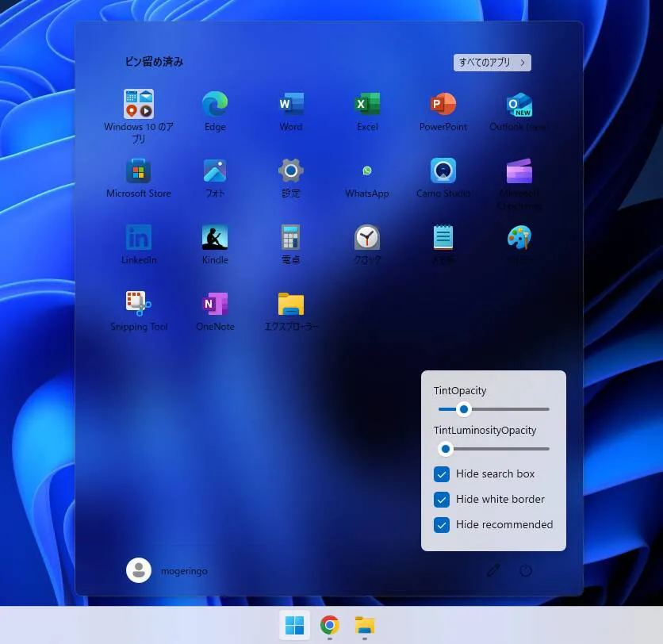Screen dimensions: 663x644
Task: Click the TintLuminosityOpacity label text
Action: pos(485,430)
